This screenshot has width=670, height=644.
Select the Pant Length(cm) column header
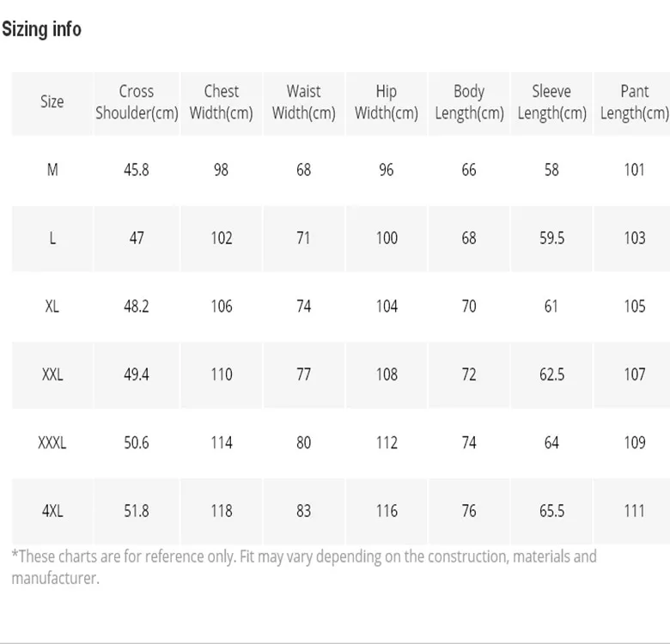point(634,101)
